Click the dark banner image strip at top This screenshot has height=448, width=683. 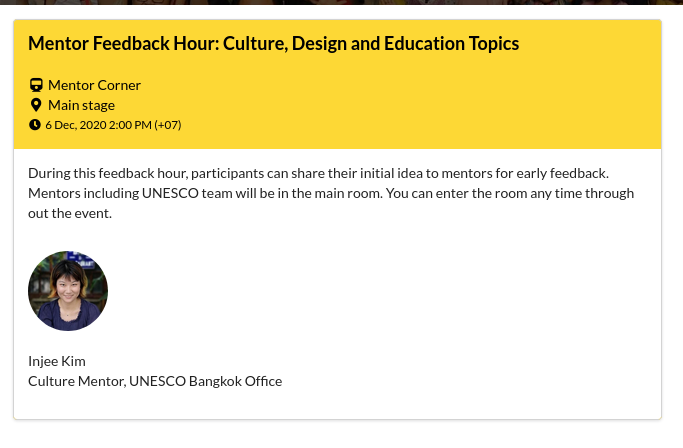(x=342, y=2)
